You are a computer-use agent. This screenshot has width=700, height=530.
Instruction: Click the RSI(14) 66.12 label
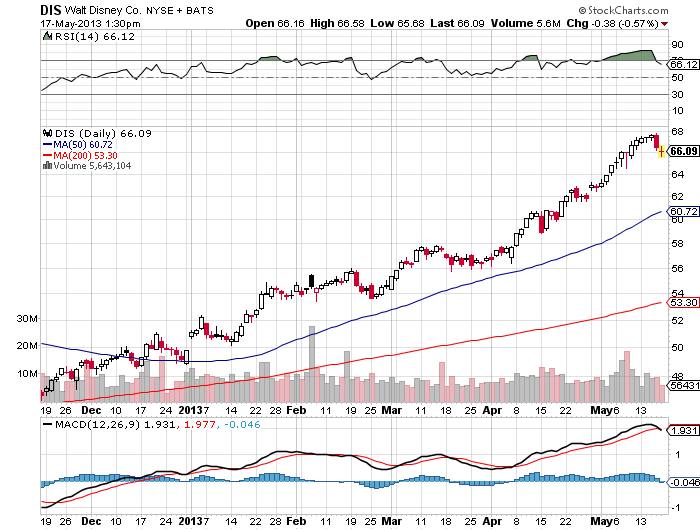click(95, 37)
